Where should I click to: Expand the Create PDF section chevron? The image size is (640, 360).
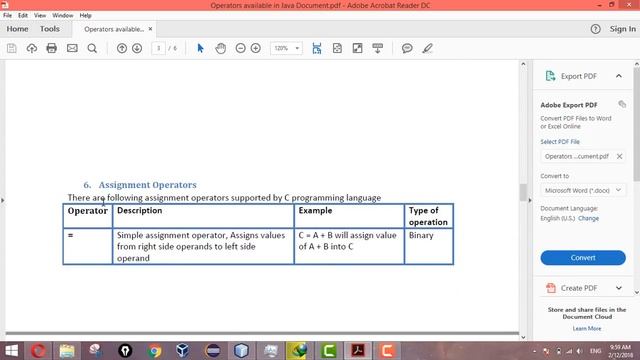click(619, 288)
